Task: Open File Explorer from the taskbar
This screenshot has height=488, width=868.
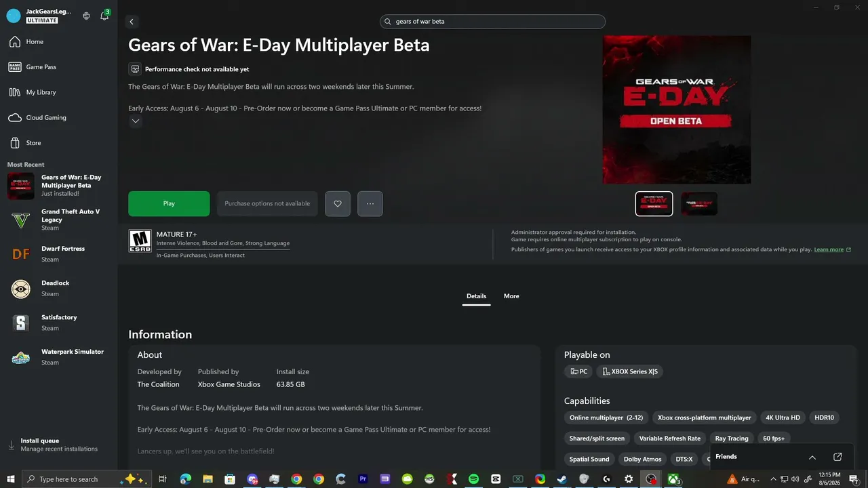Action: coord(208,479)
